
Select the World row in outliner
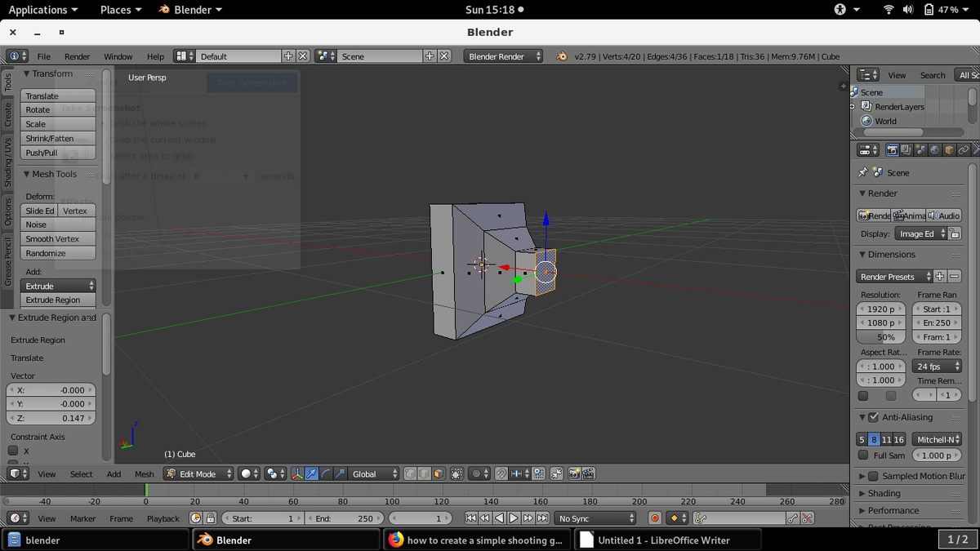(x=886, y=121)
